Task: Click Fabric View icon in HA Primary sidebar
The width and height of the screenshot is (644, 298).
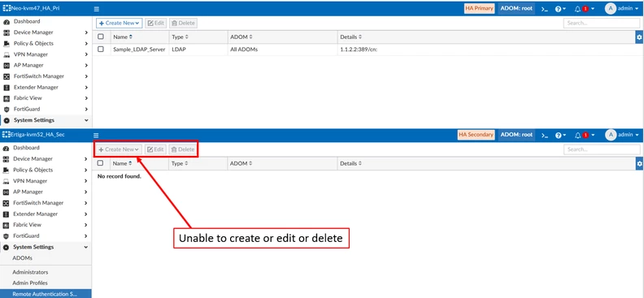Action: point(7,98)
